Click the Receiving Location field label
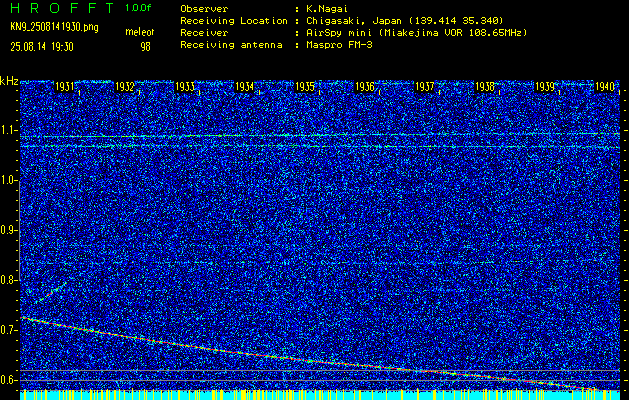This screenshot has height=400, width=629. (x=234, y=21)
